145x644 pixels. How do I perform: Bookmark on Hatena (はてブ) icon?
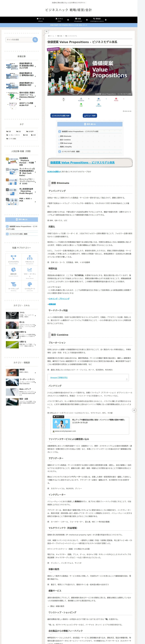point(99,99)
